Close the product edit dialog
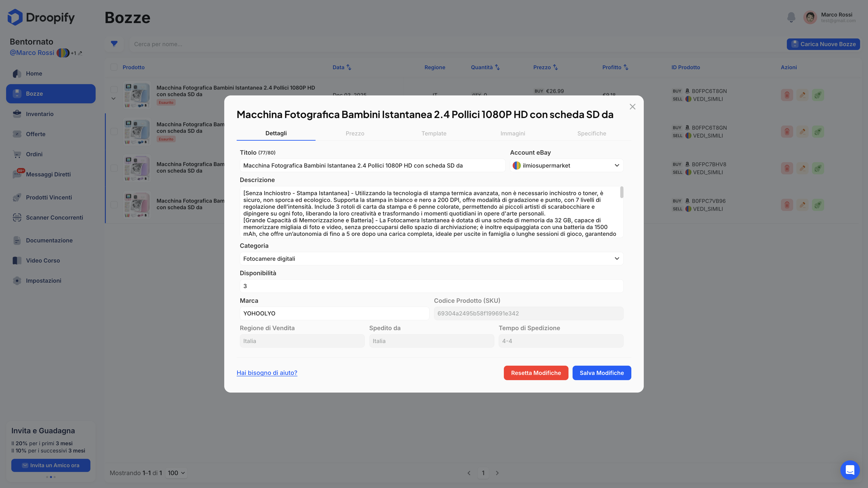Viewport: 868px width, 488px height. [x=632, y=107]
